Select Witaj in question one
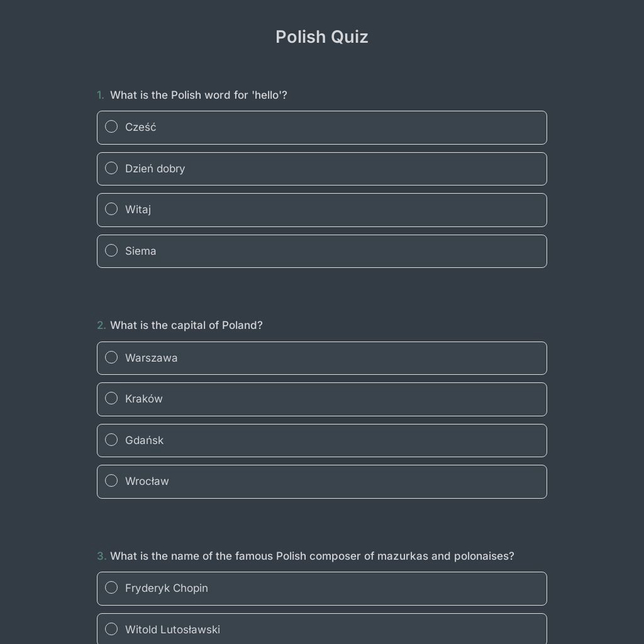This screenshot has height=644, width=644. tap(111, 209)
